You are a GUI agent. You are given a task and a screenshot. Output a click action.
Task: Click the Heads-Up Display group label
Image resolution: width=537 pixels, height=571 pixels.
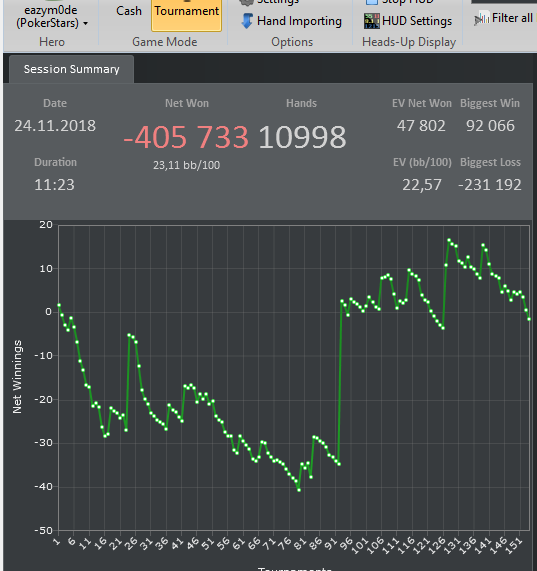(x=409, y=42)
